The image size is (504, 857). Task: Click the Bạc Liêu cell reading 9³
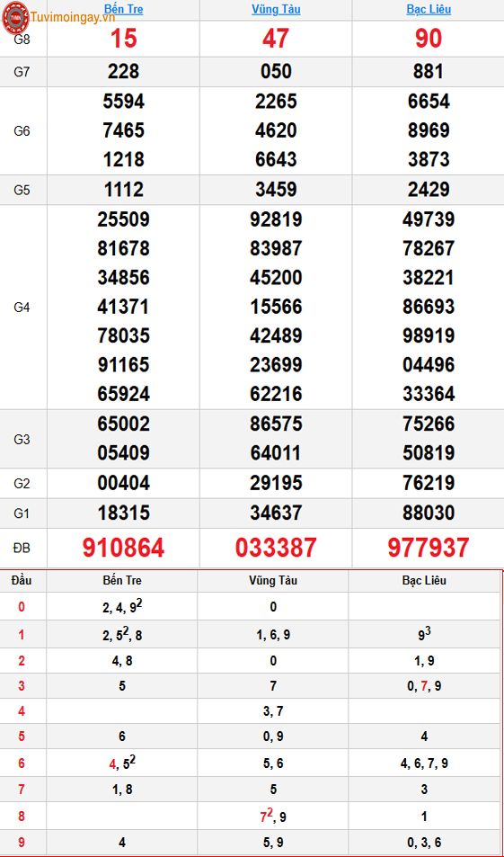tap(424, 633)
